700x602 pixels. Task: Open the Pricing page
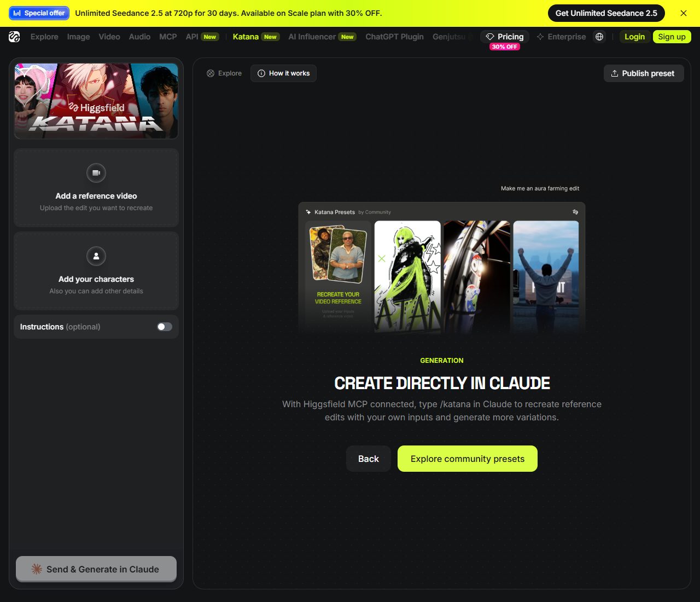[505, 37]
